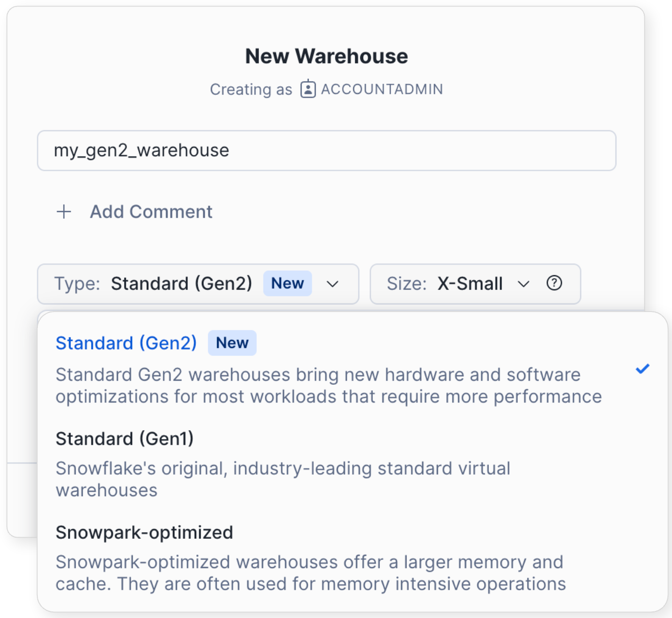The width and height of the screenshot is (672, 618).
Task: Click the New badge in the options list
Action: tap(232, 343)
